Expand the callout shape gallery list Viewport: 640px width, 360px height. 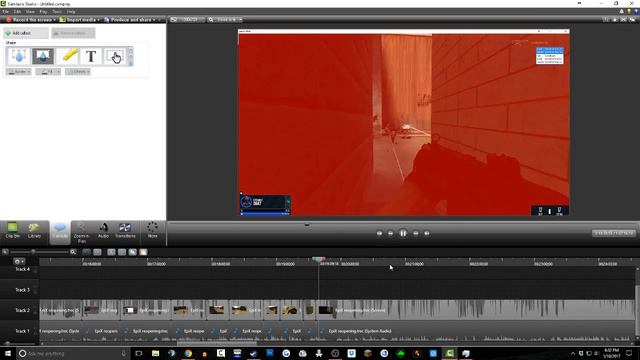[x=131, y=63]
